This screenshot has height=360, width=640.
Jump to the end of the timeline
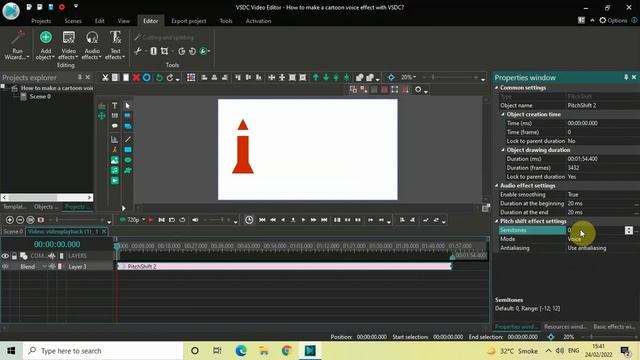(324, 220)
